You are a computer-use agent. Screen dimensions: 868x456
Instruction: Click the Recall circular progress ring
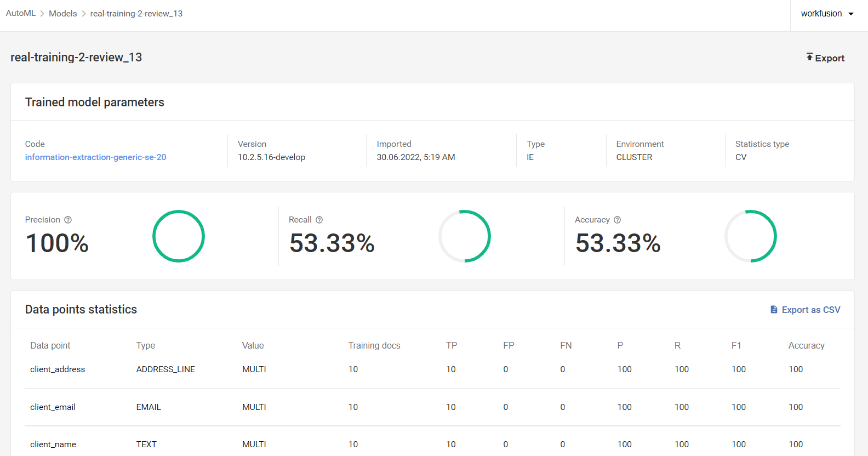coord(465,236)
